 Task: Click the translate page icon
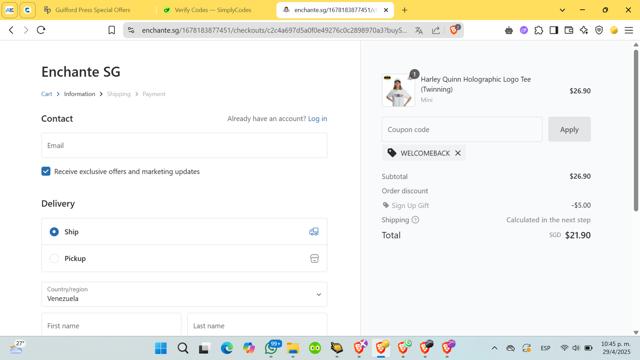pos(419,30)
